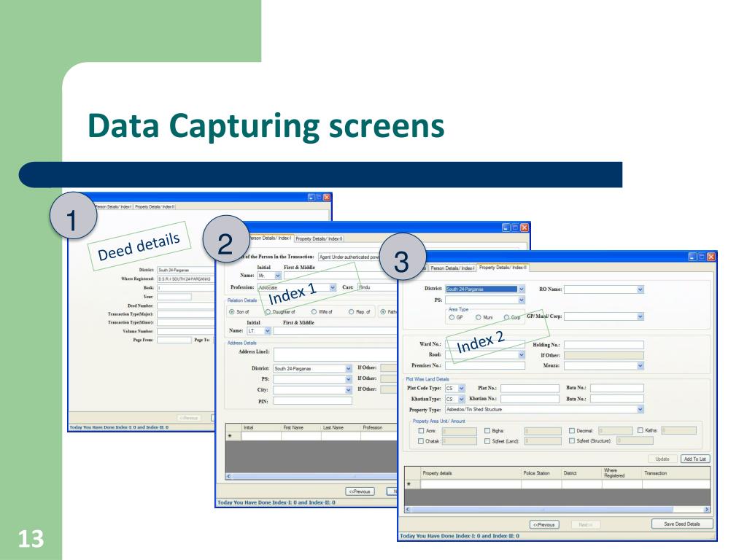The height and width of the screenshot is (560, 747).
Task: Click the Ward No. input field
Action: point(485,344)
